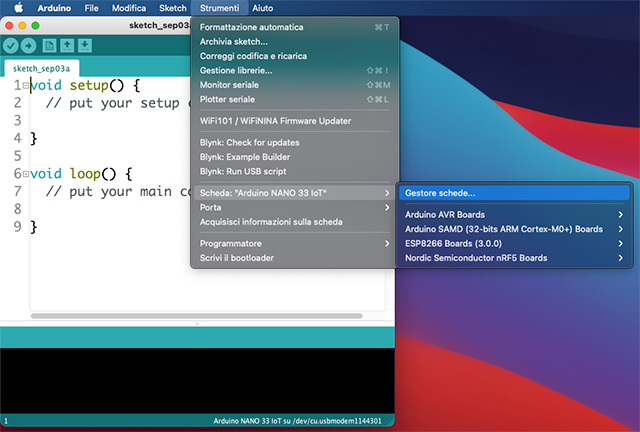This screenshot has height=432, width=640.
Task: Switch to the sketch_sep03a tab
Action: 39,68
